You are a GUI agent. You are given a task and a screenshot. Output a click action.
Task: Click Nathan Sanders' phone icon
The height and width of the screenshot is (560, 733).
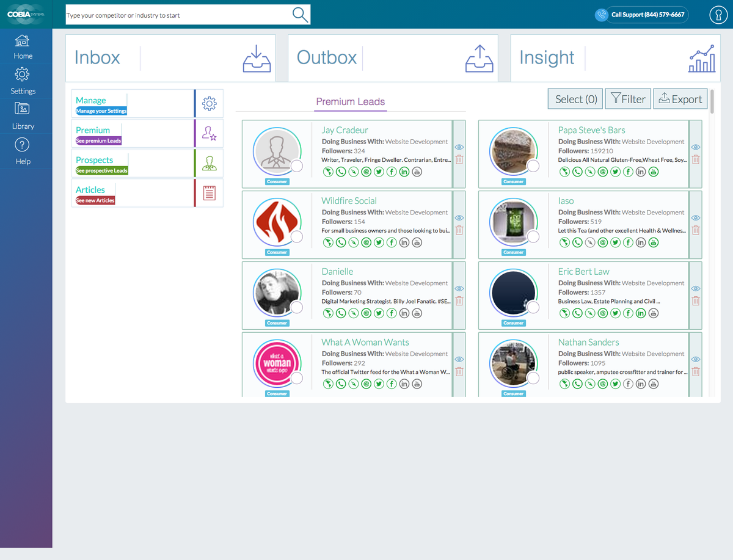[577, 384]
